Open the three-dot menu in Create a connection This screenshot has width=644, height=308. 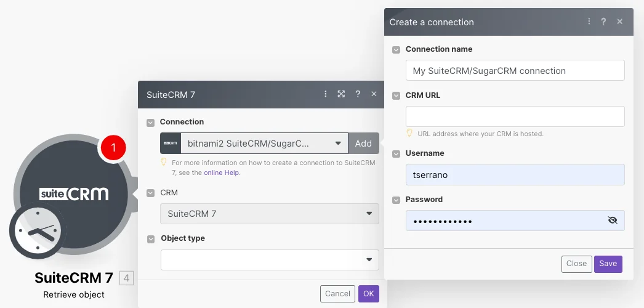(589, 22)
